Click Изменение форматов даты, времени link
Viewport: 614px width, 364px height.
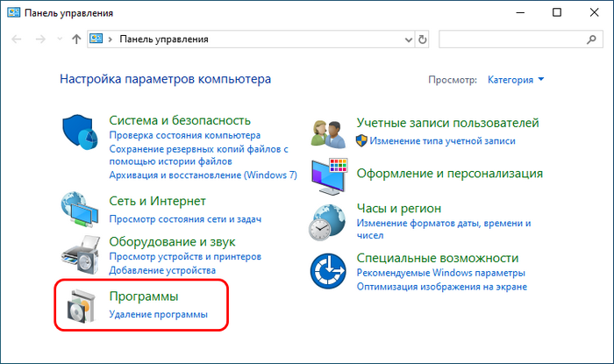[x=444, y=229]
